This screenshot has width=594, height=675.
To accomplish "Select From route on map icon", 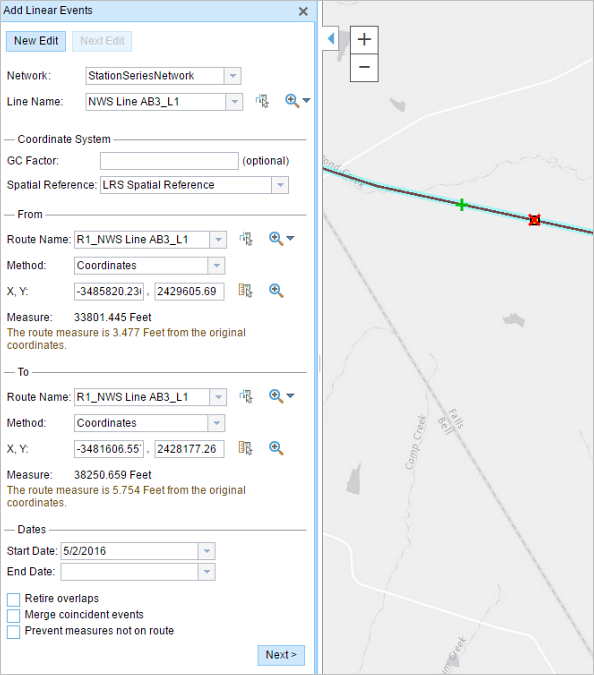I will point(246,239).
